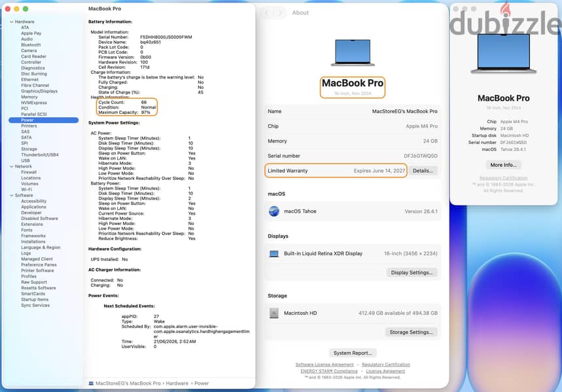The height and width of the screenshot is (392, 562).
Task: Collapse the Software section in sidebar
Action: point(12,196)
